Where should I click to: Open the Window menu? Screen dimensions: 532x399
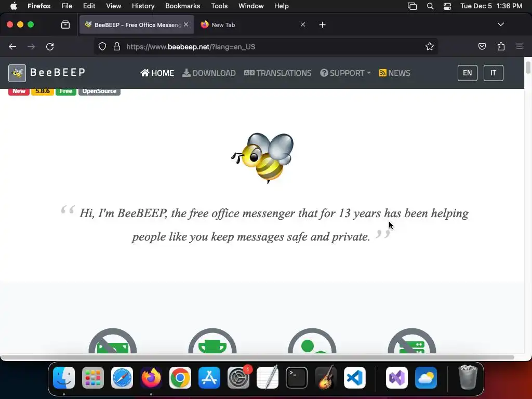[x=251, y=6]
